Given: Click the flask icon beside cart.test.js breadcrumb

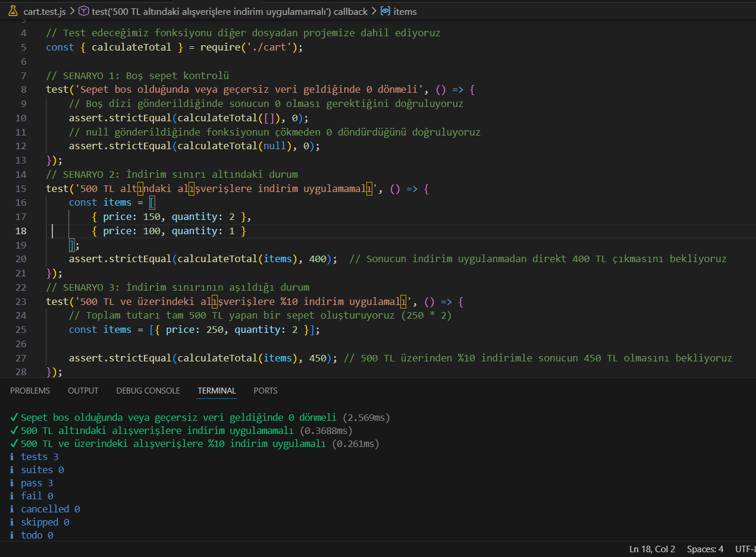Looking at the screenshot, I should click(13, 11).
